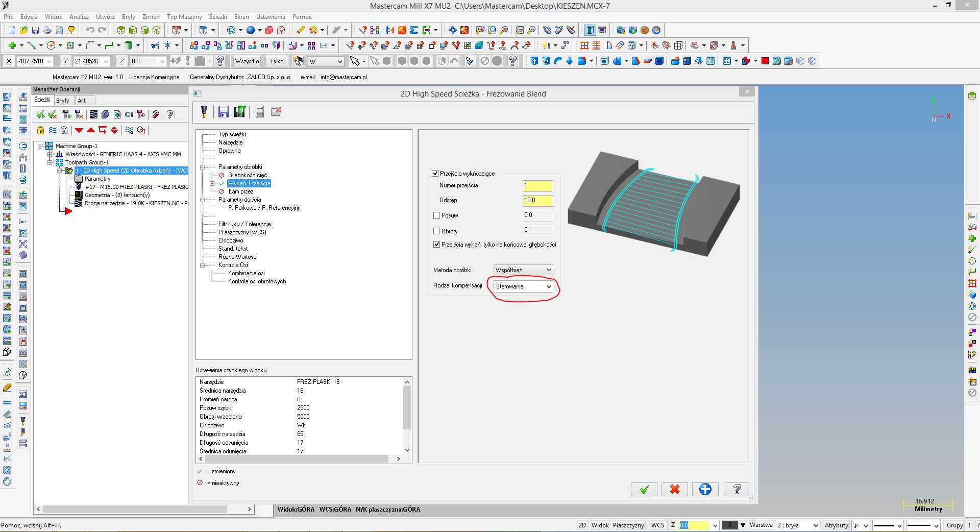Open the Ścieżki menu in menu bar

(218, 17)
